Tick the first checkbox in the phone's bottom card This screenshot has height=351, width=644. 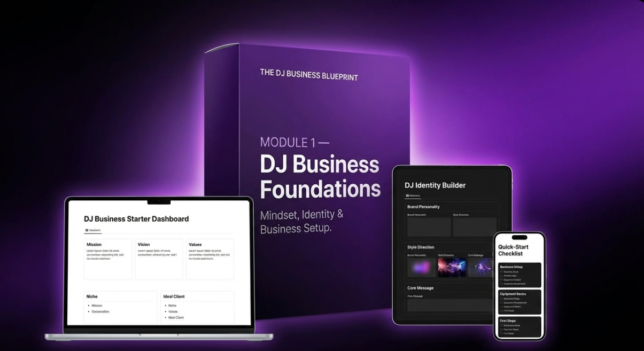tap(501, 325)
